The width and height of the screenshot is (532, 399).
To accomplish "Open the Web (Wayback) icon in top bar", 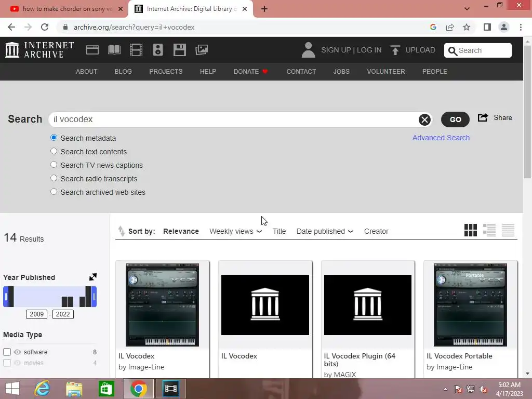I will (x=92, y=50).
